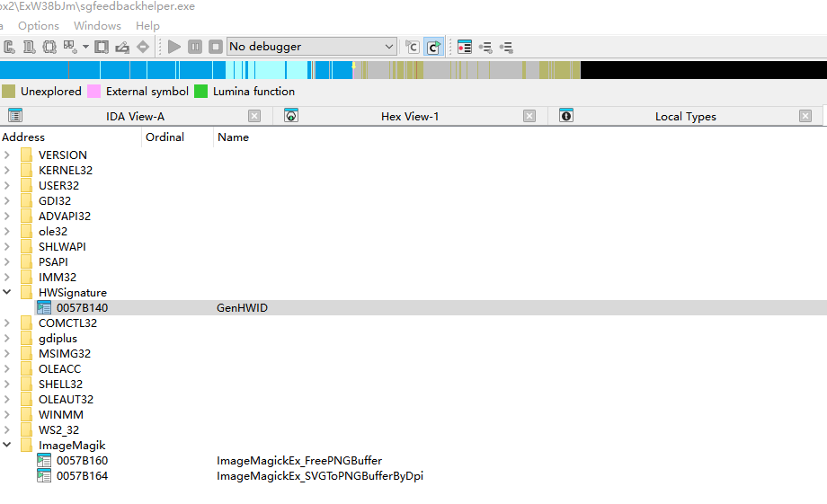Open the No debugger dropdown
This screenshot has height=504, width=827.
point(312,47)
